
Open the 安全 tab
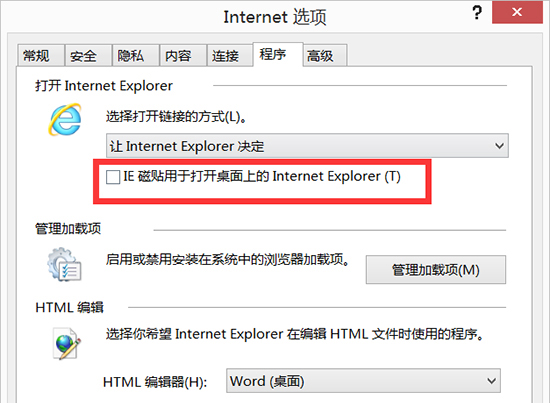(88, 55)
